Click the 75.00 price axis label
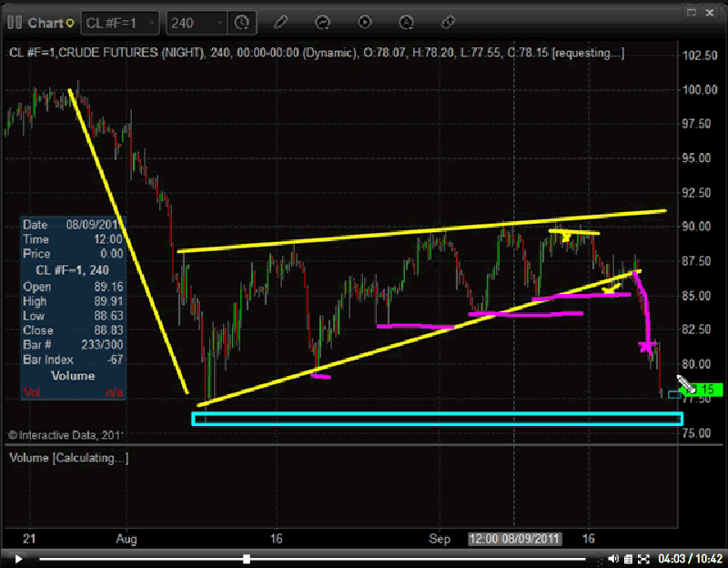Screen dimensions: 728x568 (696, 433)
